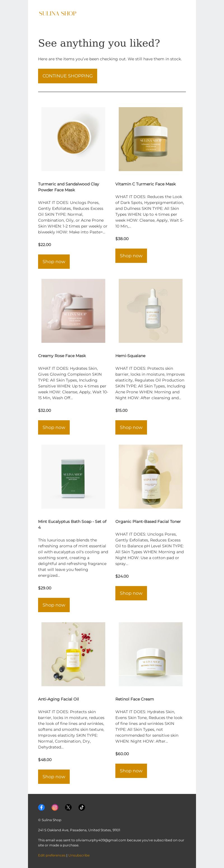Click the Sulina Shop logo
This screenshot has height=868, width=224.
pos(57,13)
